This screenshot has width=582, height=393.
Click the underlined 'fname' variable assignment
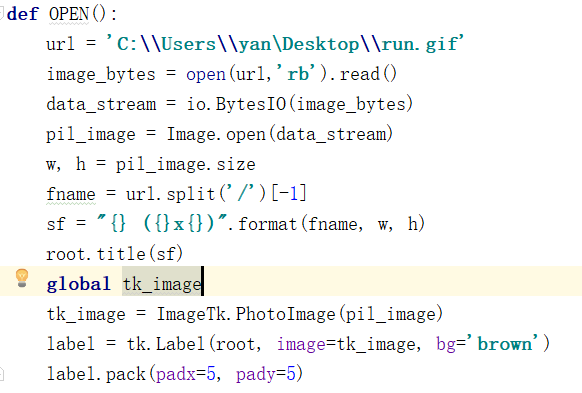(x=71, y=194)
